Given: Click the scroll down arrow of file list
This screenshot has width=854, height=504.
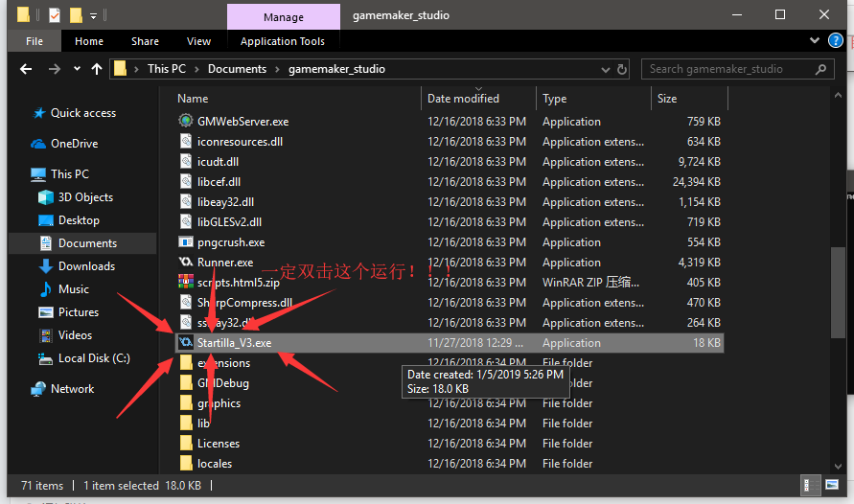Looking at the screenshot, I should (x=838, y=466).
